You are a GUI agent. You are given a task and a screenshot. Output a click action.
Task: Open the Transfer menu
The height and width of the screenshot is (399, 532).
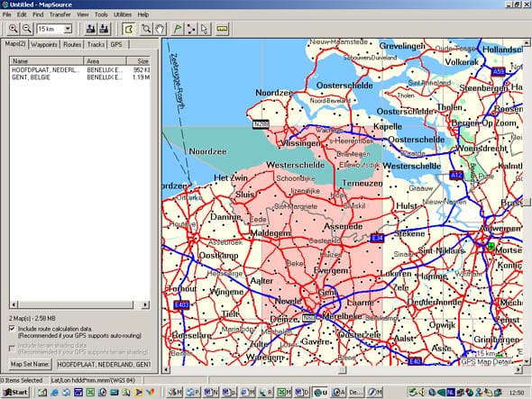60,14
